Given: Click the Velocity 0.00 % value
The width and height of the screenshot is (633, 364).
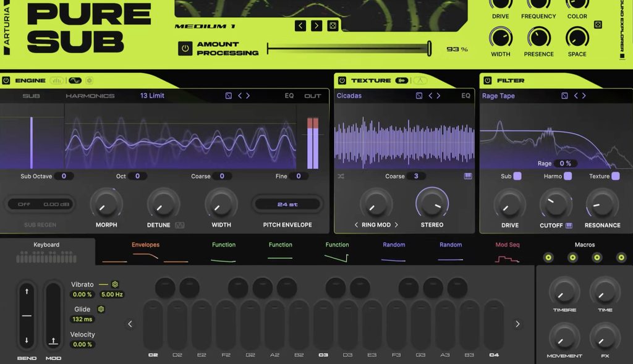Looking at the screenshot, I should 82,344.
